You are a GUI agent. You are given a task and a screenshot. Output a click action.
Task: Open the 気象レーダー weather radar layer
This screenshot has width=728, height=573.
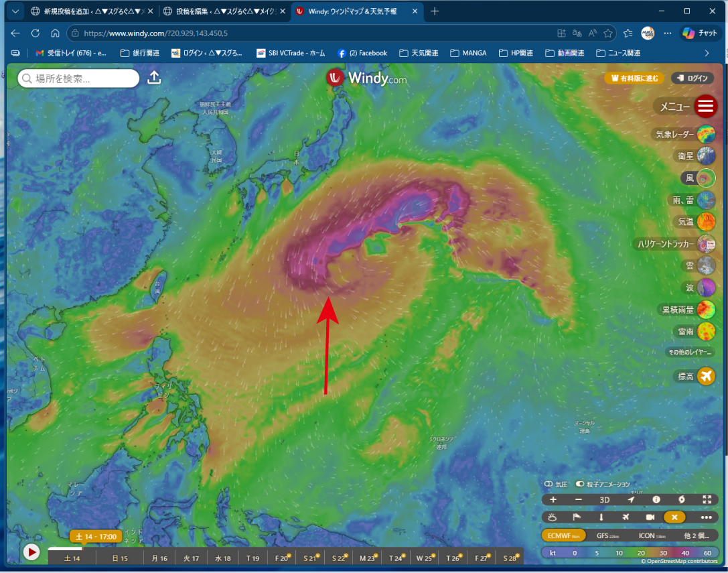(x=706, y=134)
